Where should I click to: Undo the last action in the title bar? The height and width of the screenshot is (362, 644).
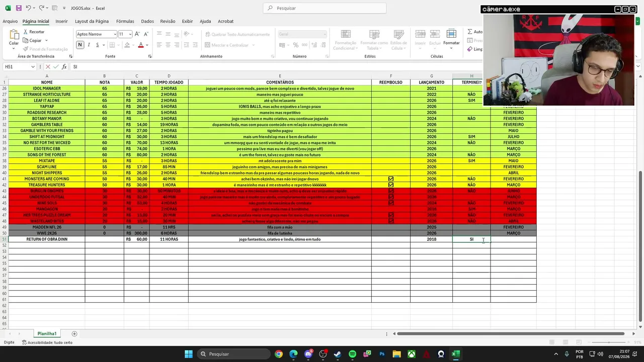pos(29,8)
